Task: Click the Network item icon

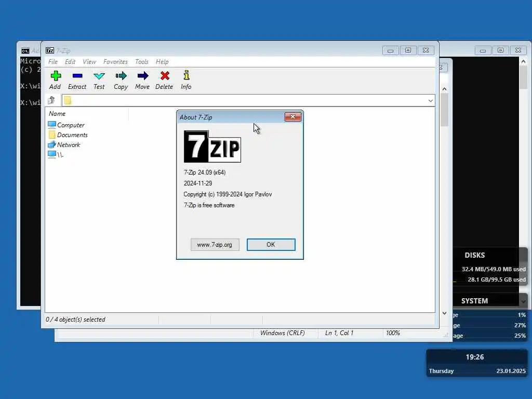Action: (x=52, y=144)
